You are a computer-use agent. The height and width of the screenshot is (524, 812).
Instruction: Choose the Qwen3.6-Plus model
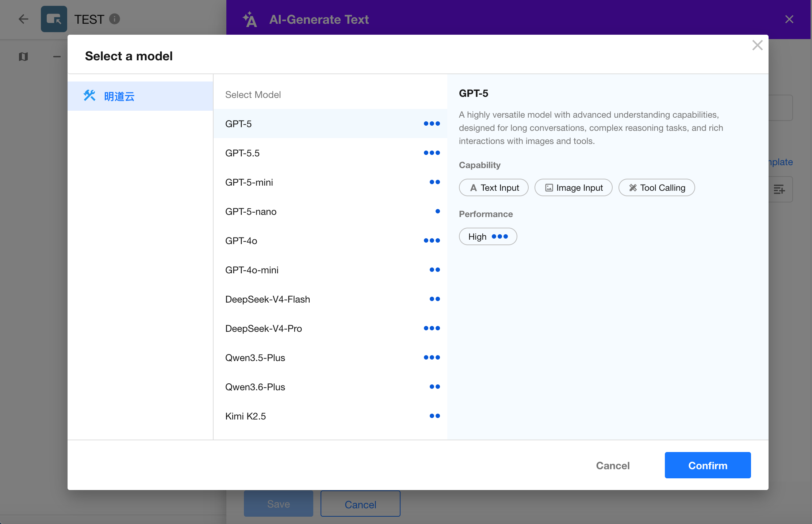click(330, 387)
